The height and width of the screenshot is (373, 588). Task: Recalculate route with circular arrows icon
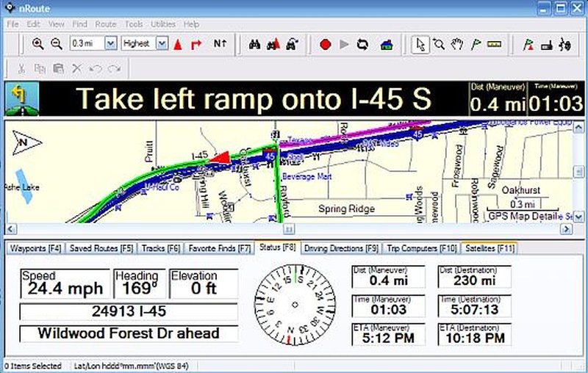click(362, 45)
